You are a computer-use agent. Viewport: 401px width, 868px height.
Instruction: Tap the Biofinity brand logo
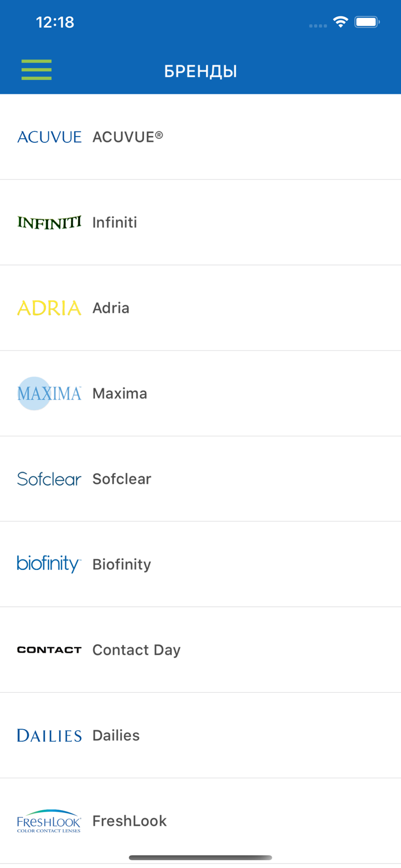coord(49,564)
